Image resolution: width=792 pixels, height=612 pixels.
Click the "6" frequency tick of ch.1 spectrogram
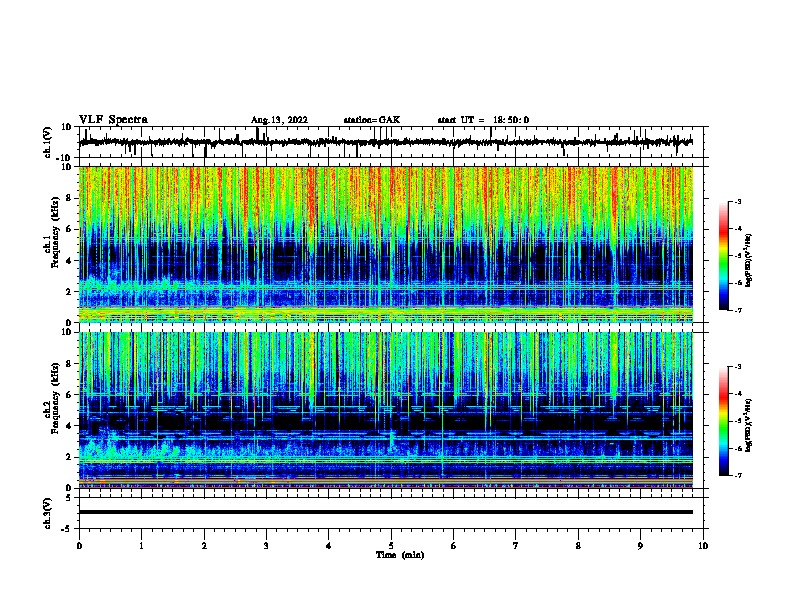click(x=70, y=229)
